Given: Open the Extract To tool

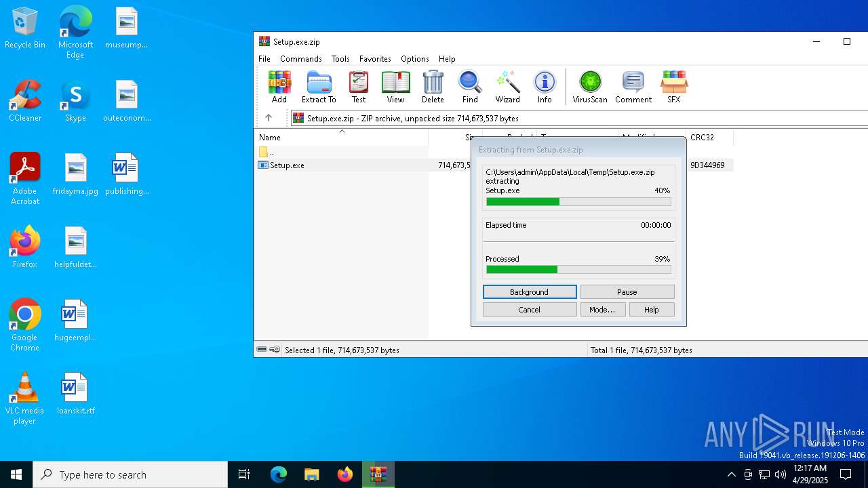Looking at the screenshot, I should point(319,87).
